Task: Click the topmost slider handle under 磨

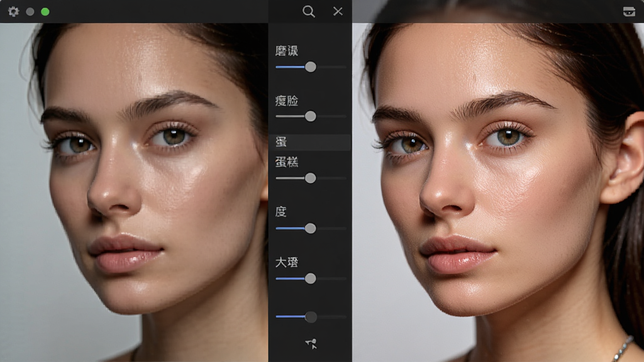Action: [x=311, y=67]
